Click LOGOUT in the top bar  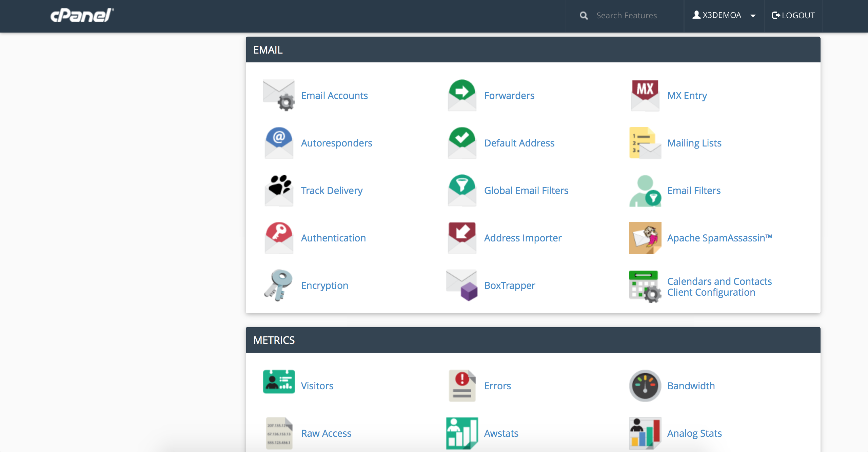793,15
